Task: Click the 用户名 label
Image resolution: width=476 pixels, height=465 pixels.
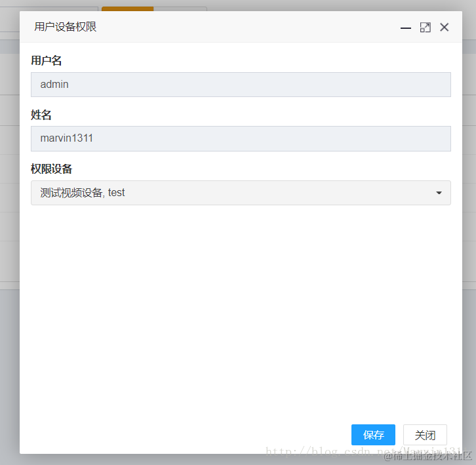Action: tap(46, 60)
